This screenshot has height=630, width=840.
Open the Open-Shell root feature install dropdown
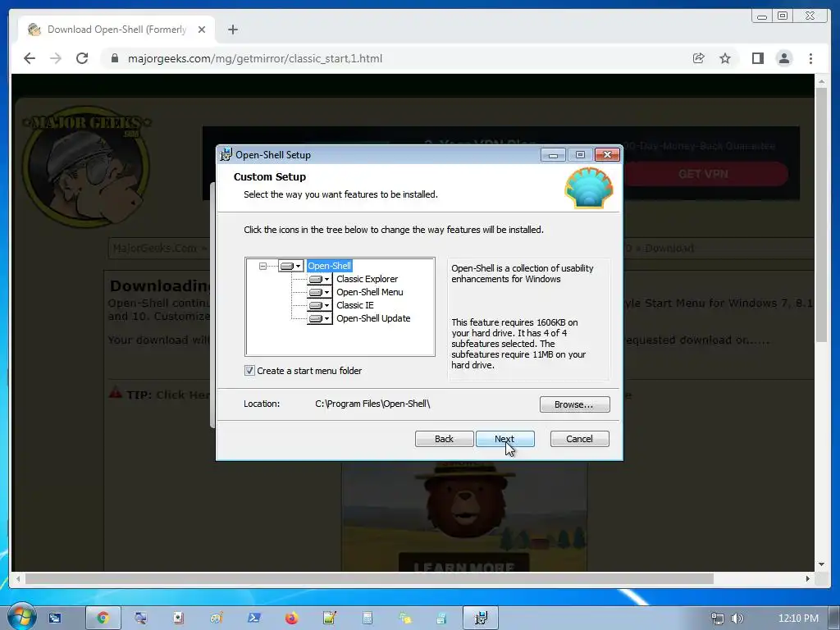point(291,266)
